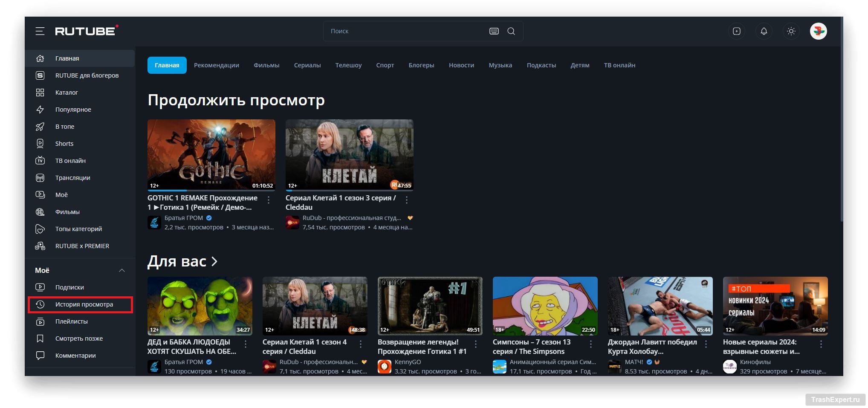Open Трансляции in the sidebar
This screenshot has width=868, height=408.
click(x=72, y=178)
